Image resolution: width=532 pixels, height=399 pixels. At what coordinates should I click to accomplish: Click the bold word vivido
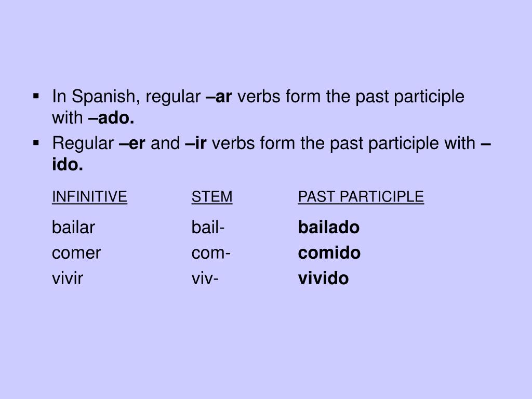pyautogui.click(x=323, y=278)
